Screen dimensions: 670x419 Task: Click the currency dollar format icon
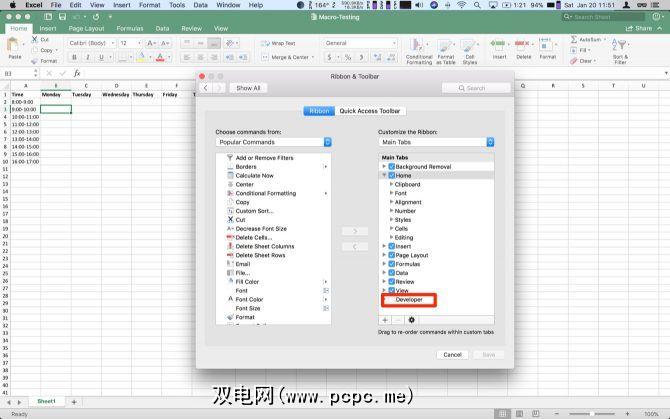(329, 57)
